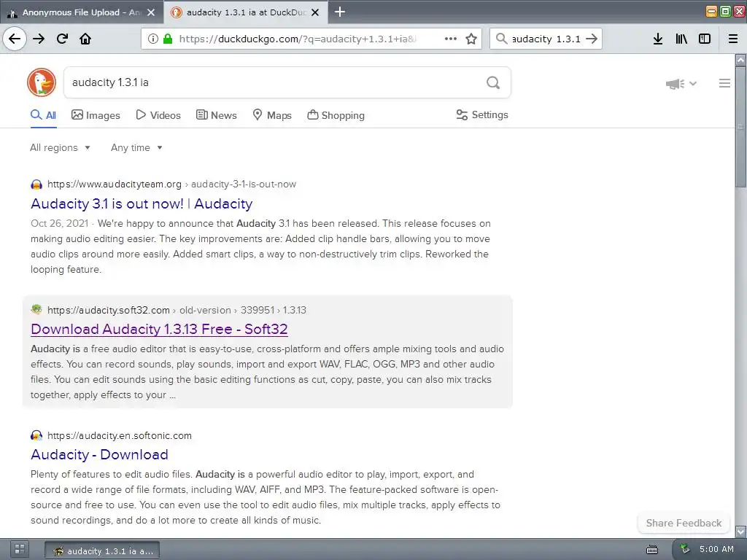Open the desktop start menu button
Viewport: 747px width, 560px height.
coord(20,549)
